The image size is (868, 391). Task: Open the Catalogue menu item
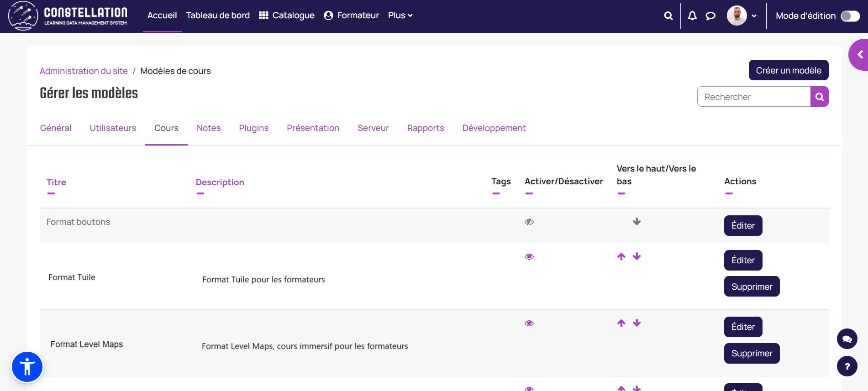287,16
